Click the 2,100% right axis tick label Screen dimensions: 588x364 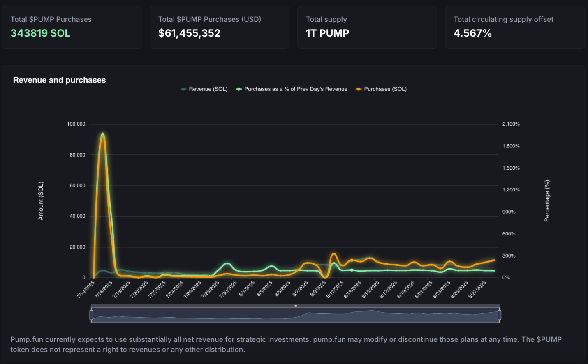[x=511, y=124]
